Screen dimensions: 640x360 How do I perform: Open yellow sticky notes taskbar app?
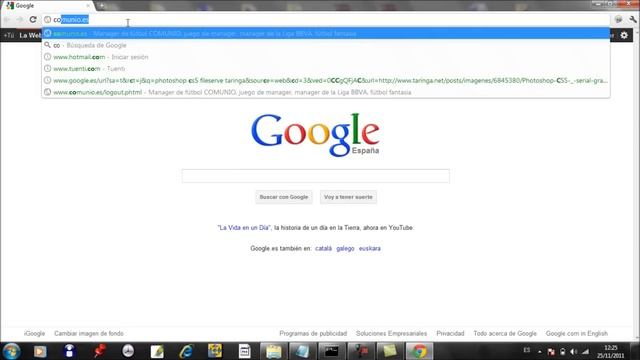pos(390,351)
